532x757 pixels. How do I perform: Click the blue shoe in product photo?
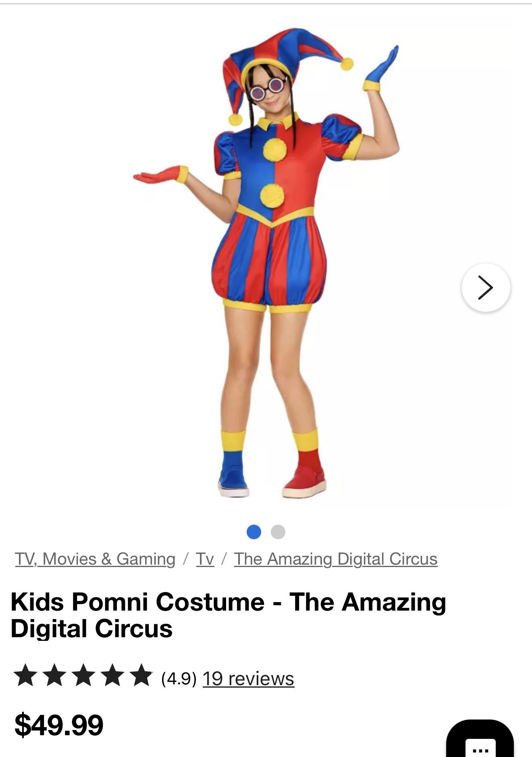(234, 480)
